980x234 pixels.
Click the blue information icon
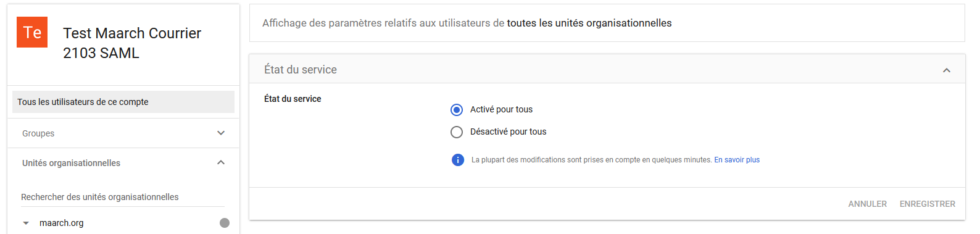(458, 160)
